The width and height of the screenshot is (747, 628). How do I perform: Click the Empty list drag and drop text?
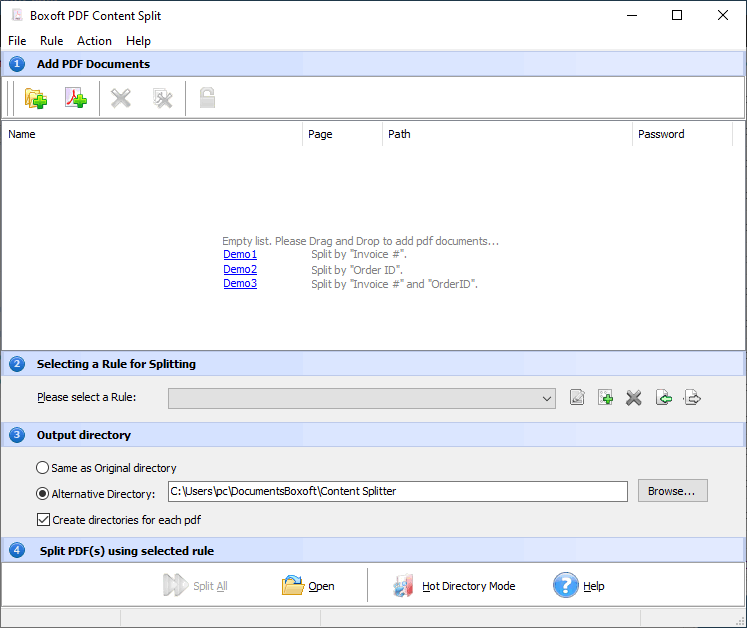(x=361, y=241)
